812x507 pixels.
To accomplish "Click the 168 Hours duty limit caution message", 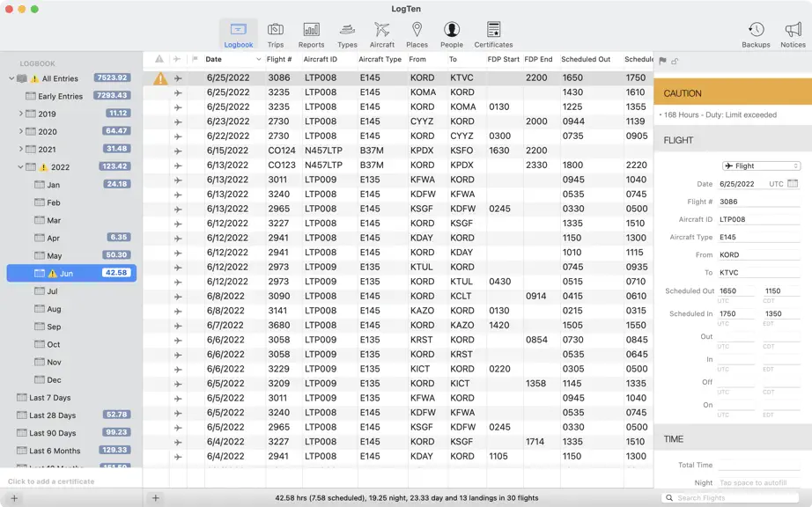I will tap(720, 114).
